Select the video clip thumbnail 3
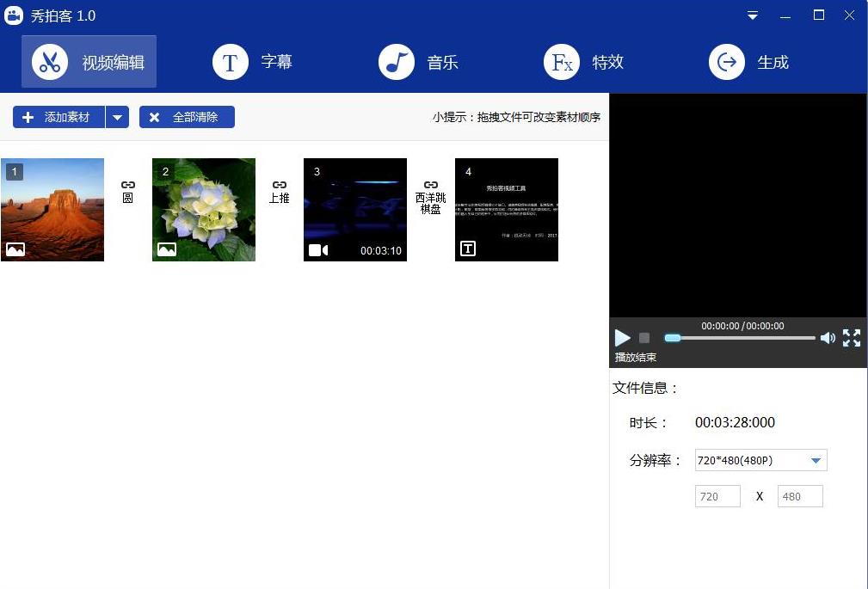Image resolution: width=868 pixels, height=589 pixels. pos(355,210)
